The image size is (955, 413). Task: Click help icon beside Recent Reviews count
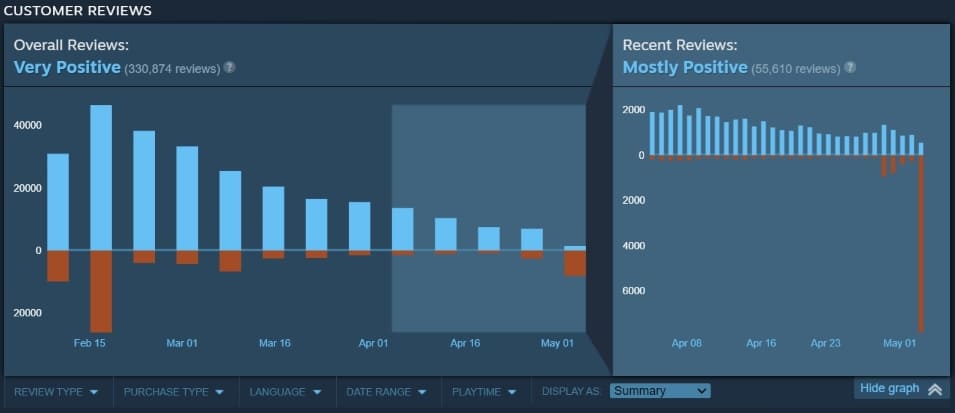pyautogui.click(x=850, y=68)
